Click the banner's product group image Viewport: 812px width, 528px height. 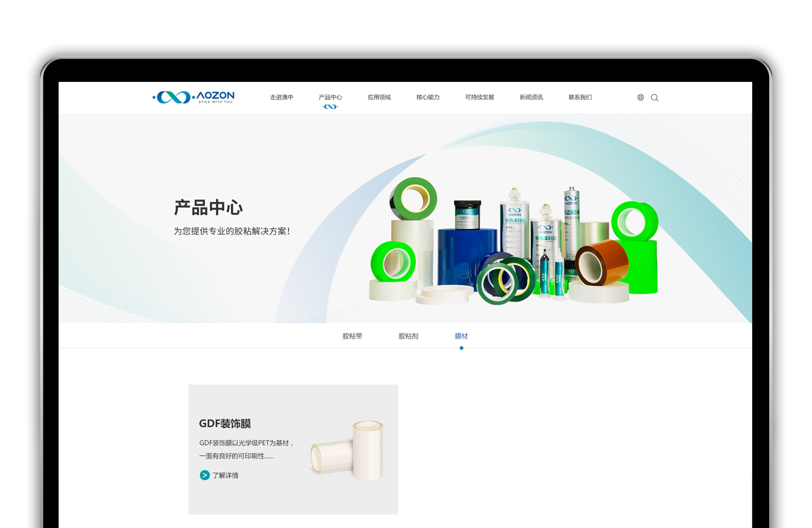pyautogui.click(x=514, y=241)
